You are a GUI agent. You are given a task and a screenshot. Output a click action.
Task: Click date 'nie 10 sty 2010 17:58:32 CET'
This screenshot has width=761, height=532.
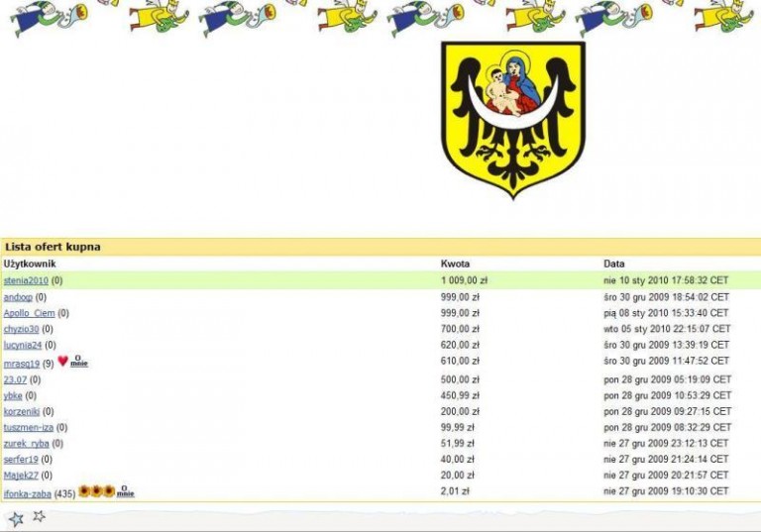[x=666, y=280]
